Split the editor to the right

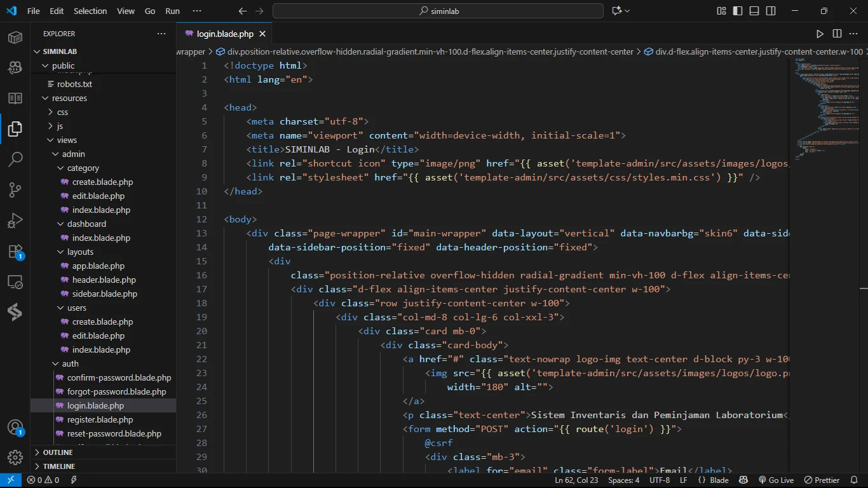(837, 34)
